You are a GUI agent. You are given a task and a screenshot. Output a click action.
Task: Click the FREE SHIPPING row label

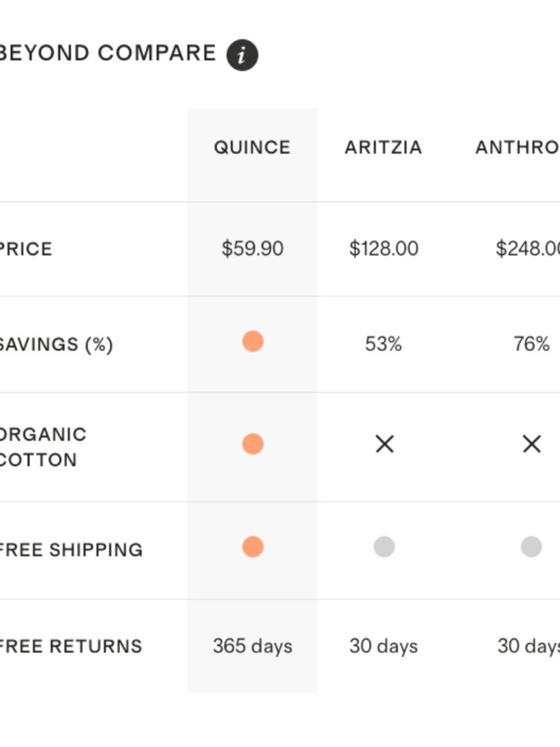click(71, 550)
